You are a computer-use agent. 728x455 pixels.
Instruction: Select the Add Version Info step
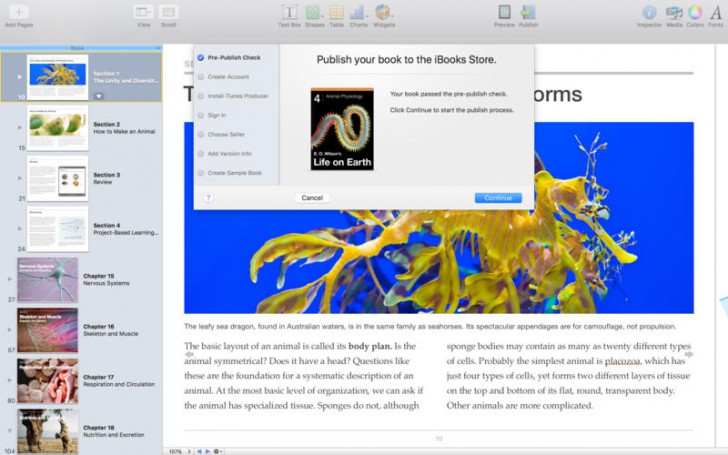pyautogui.click(x=225, y=154)
